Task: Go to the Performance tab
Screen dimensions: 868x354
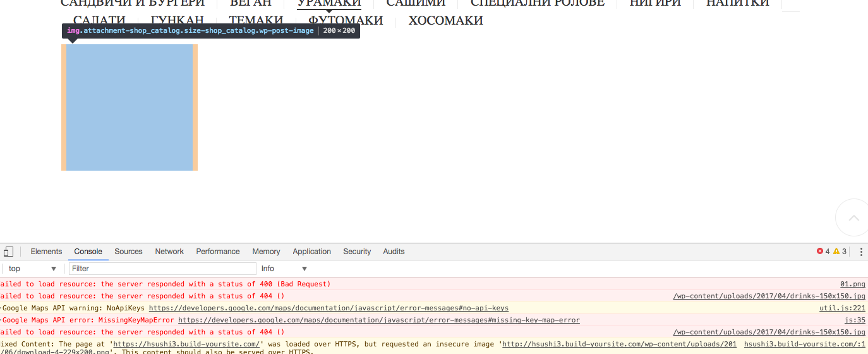Action: coord(218,252)
